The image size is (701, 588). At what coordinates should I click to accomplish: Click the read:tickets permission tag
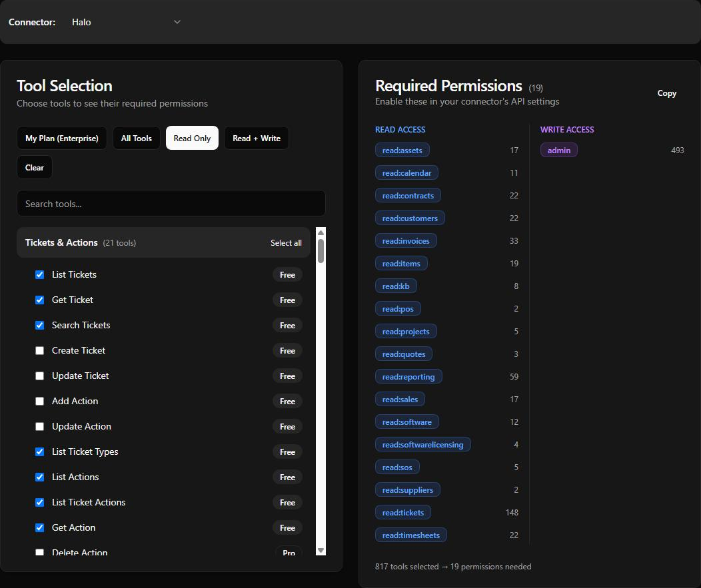[402, 513]
